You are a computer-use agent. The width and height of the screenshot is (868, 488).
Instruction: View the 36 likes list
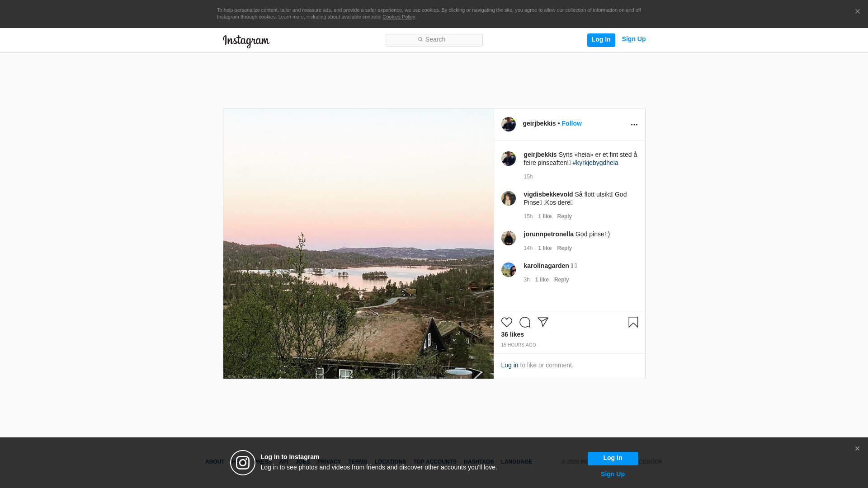(x=512, y=334)
